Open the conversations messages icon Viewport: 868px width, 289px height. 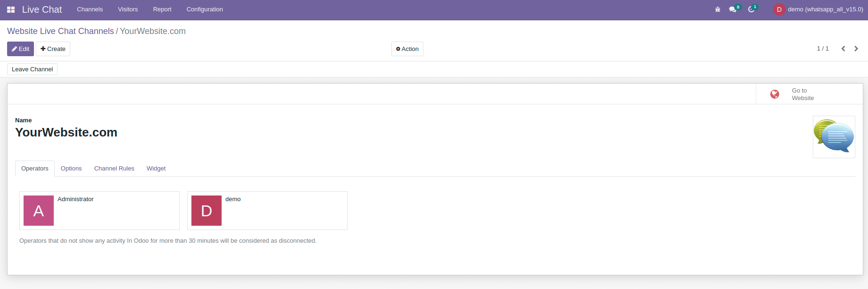[x=733, y=9]
